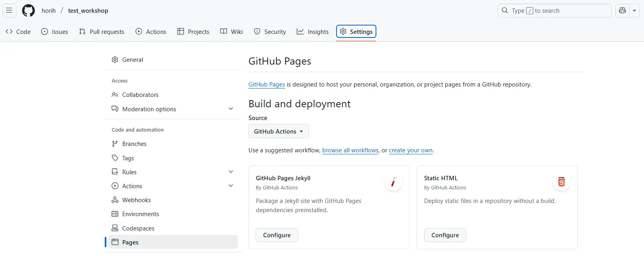Switch to the Insights tab
This screenshot has width=644, height=256.
(x=313, y=32)
